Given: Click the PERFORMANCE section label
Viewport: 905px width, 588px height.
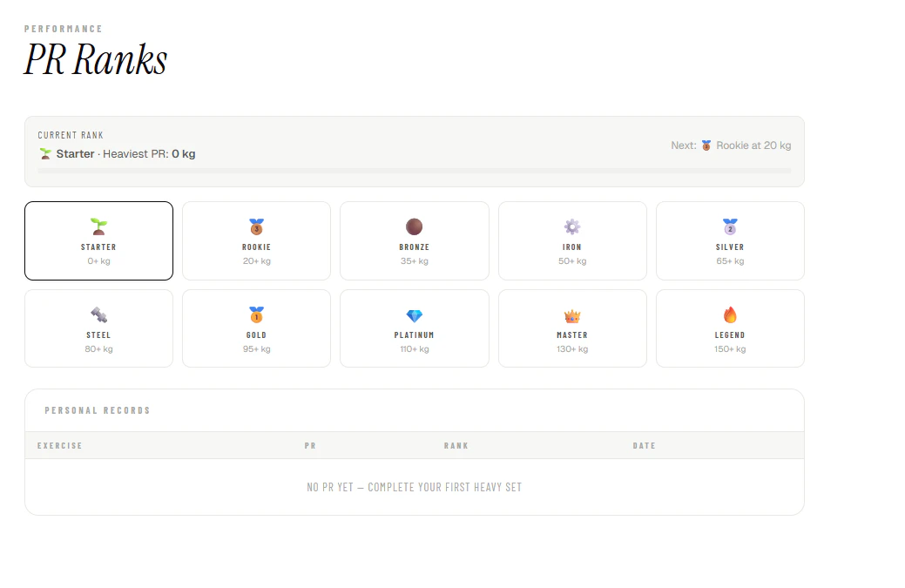Looking at the screenshot, I should coord(64,29).
